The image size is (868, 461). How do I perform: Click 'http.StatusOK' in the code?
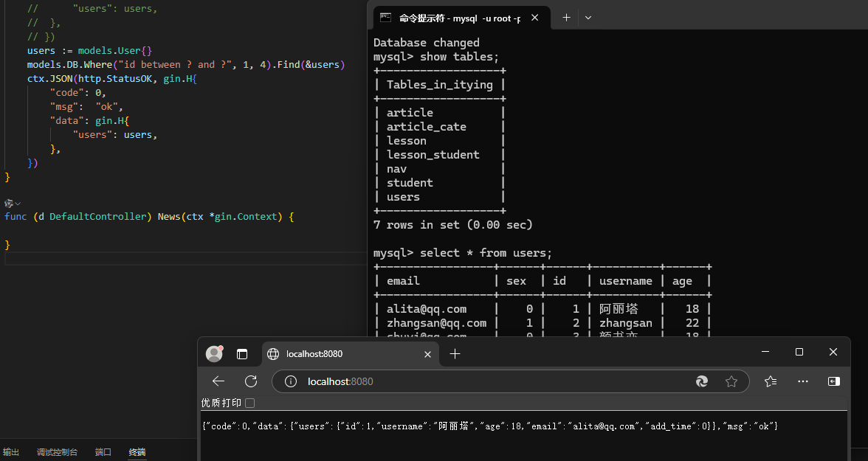114,79
